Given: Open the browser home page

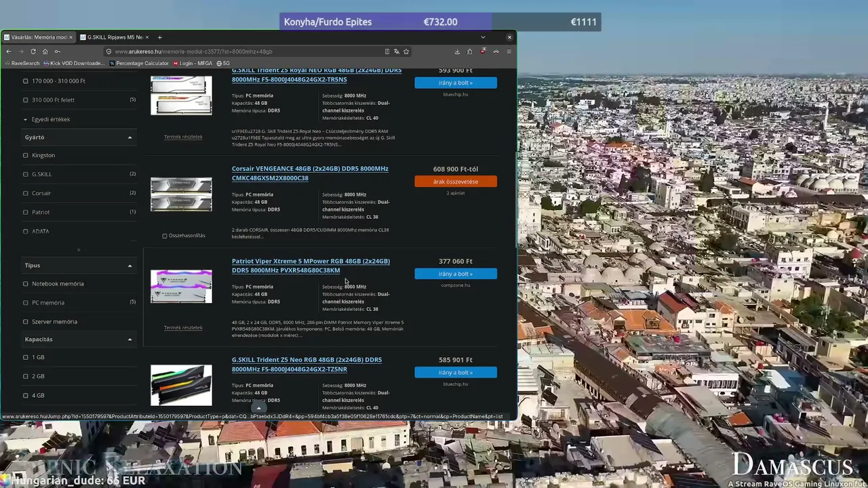Looking at the screenshot, I should point(45,52).
